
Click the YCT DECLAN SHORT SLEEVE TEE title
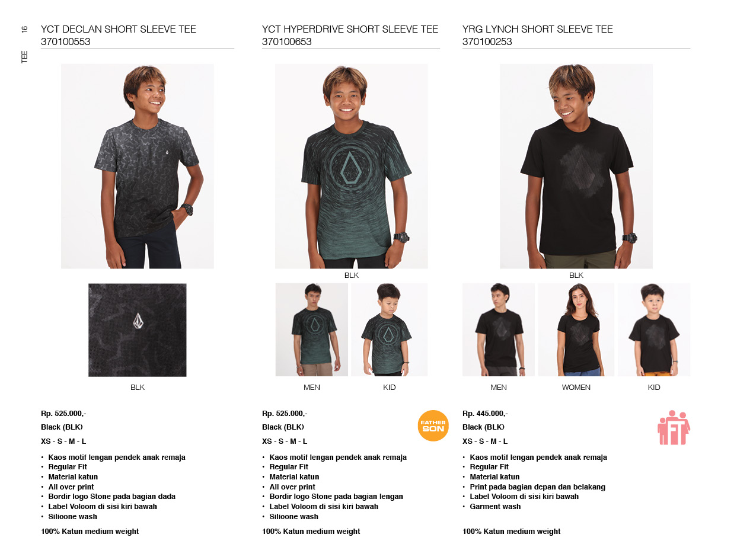(119, 29)
